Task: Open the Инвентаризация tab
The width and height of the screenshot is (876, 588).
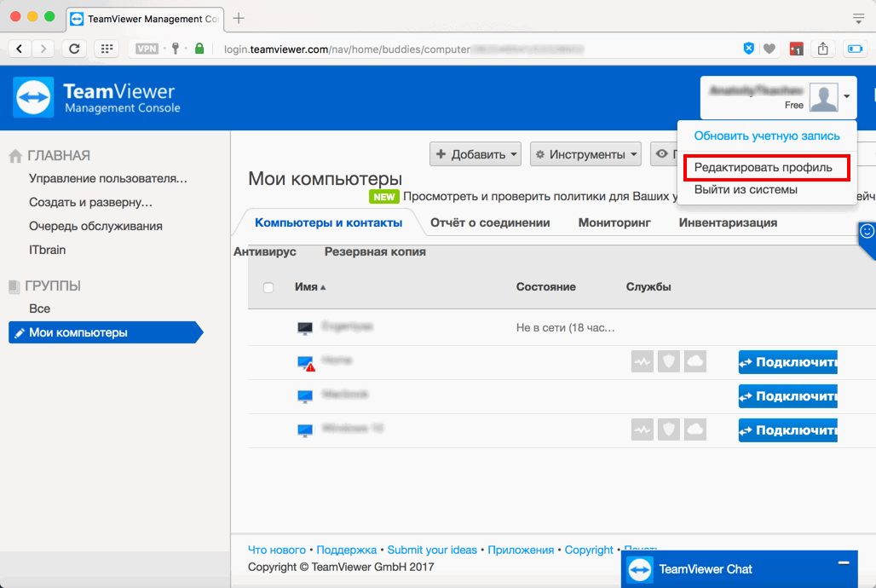Action: (x=728, y=222)
